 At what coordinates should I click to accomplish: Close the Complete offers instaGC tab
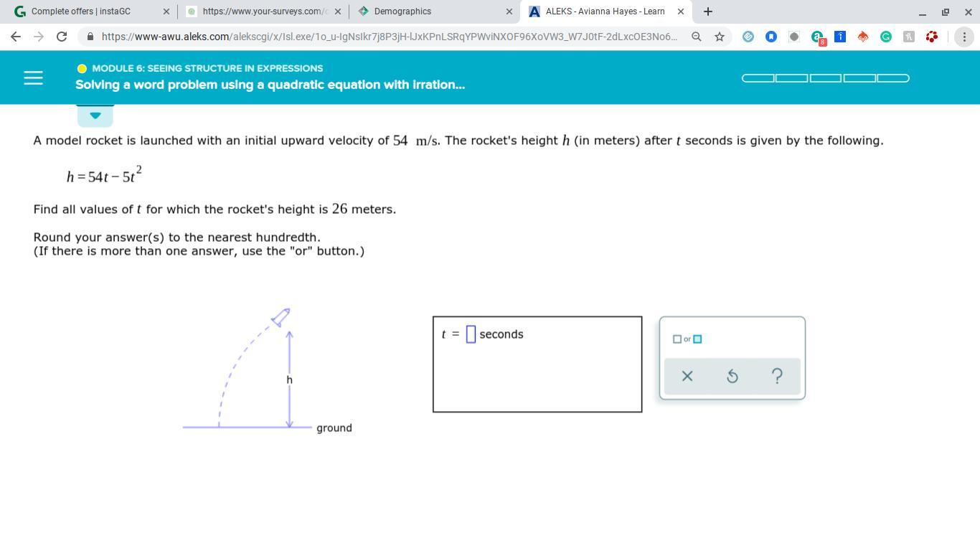[166, 11]
